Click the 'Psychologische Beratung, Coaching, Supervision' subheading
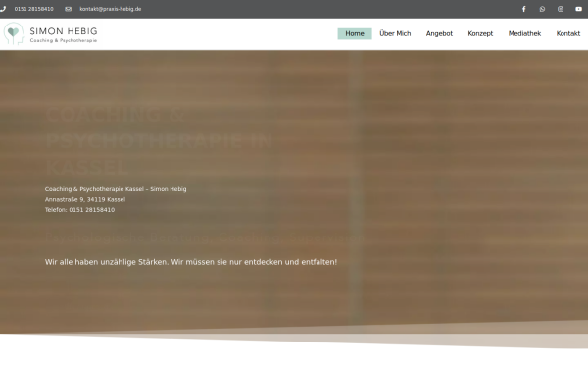Image resolution: width=588 pixels, height=368 pixels. pyautogui.click(x=205, y=237)
